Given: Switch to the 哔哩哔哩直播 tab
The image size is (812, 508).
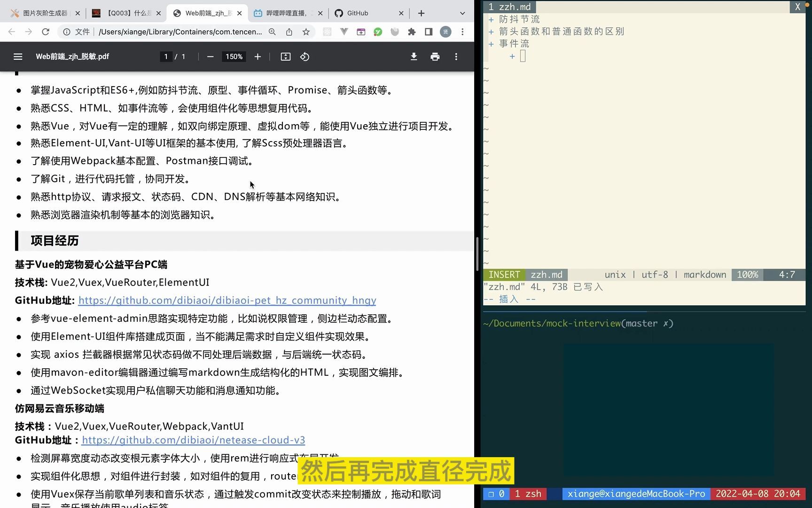Looking at the screenshot, I should [x=289, y=13].
